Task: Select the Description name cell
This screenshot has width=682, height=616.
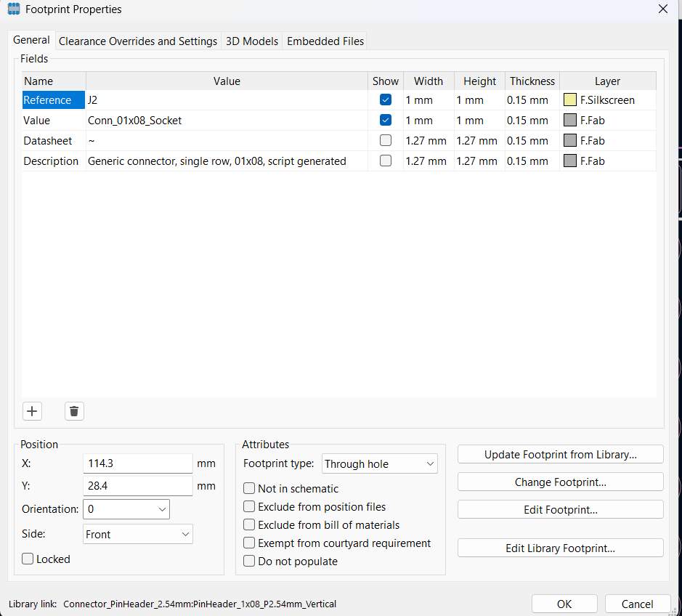Action: point(54,161)
